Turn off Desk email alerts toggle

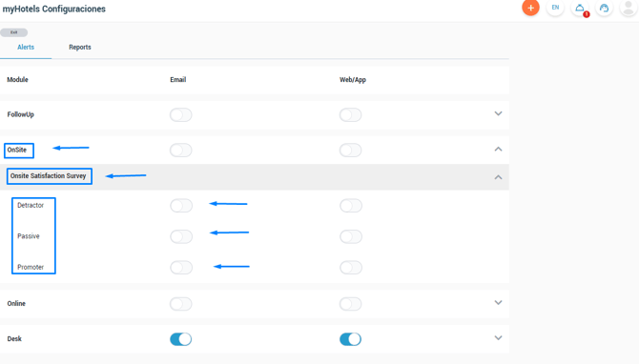[x=181, y=339]
